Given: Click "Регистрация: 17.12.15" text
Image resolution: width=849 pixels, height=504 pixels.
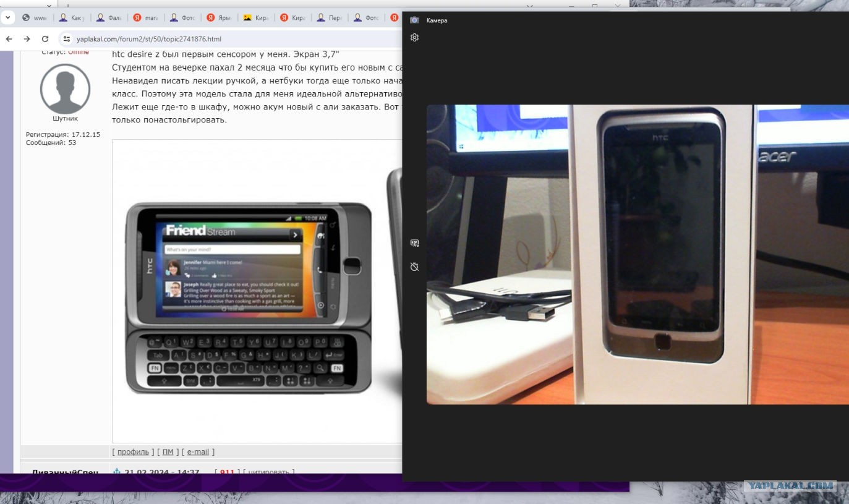Looking at the screenshot, I should coord(62,134).
